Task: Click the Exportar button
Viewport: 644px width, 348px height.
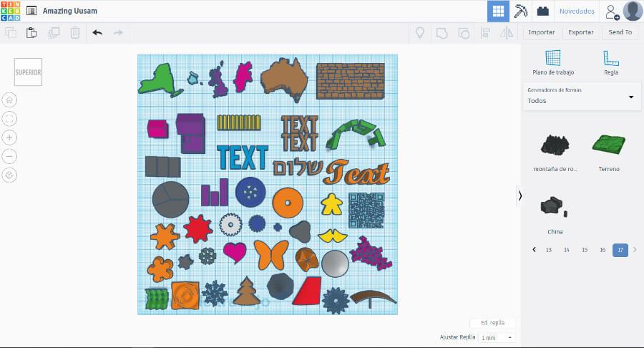Action: (x=580, y=32)
